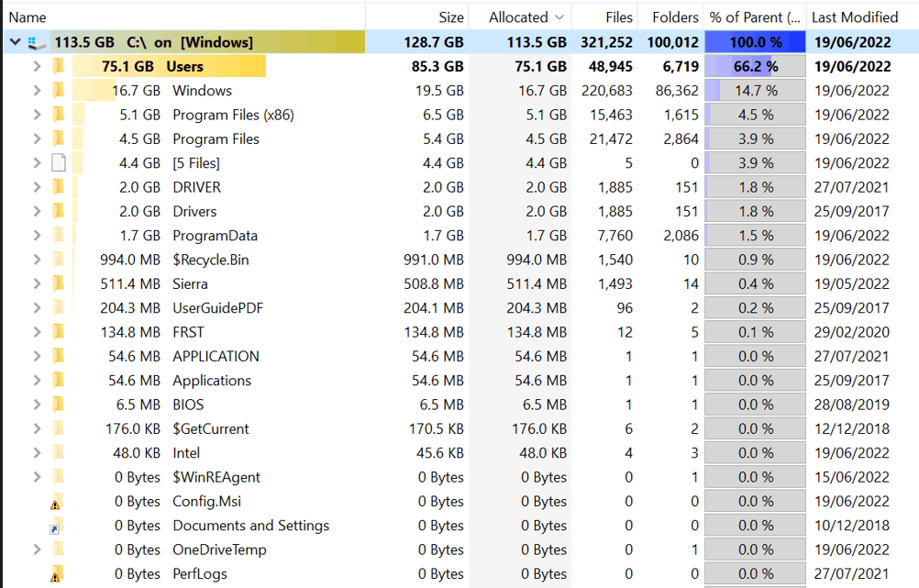919x588 pixels.
Task: Sort by the Allocated column header
Action: (519, 17)
